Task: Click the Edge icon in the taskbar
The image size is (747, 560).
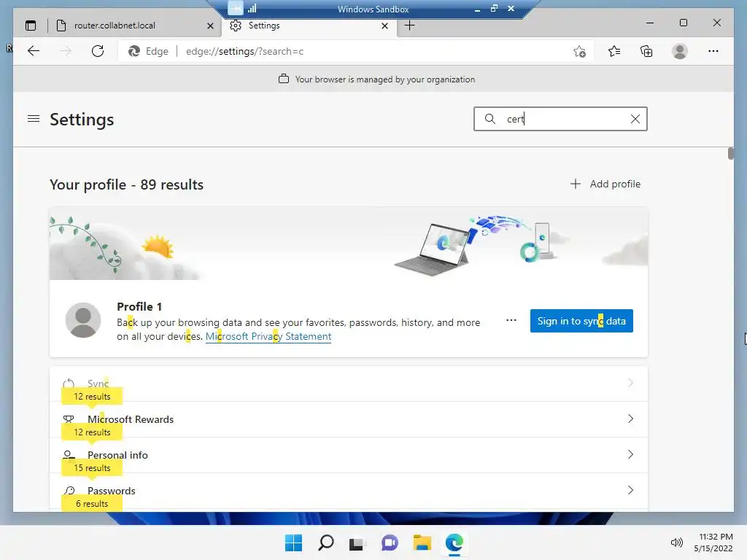Action: pos(454,542)
